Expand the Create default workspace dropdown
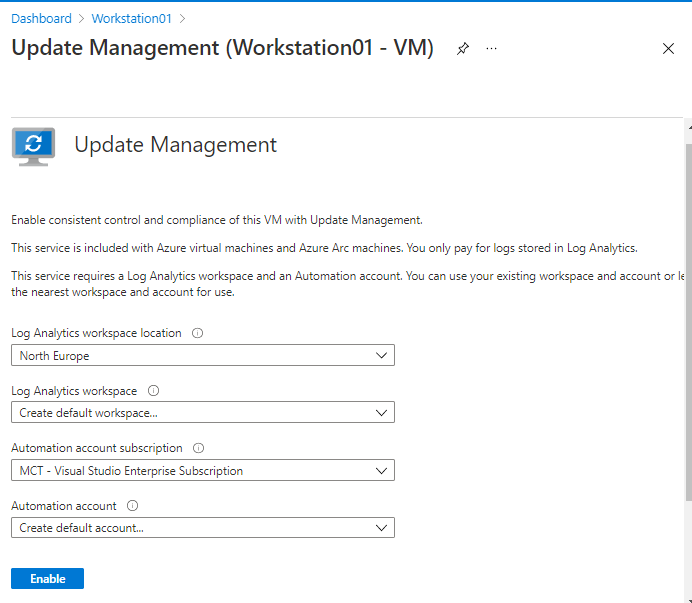 (202, 413)
